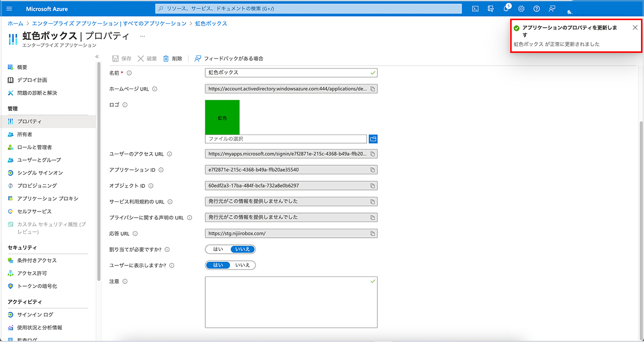Click the 名前 text input field
The width and height of the screenshot is (644, 342).
[287, 73]
